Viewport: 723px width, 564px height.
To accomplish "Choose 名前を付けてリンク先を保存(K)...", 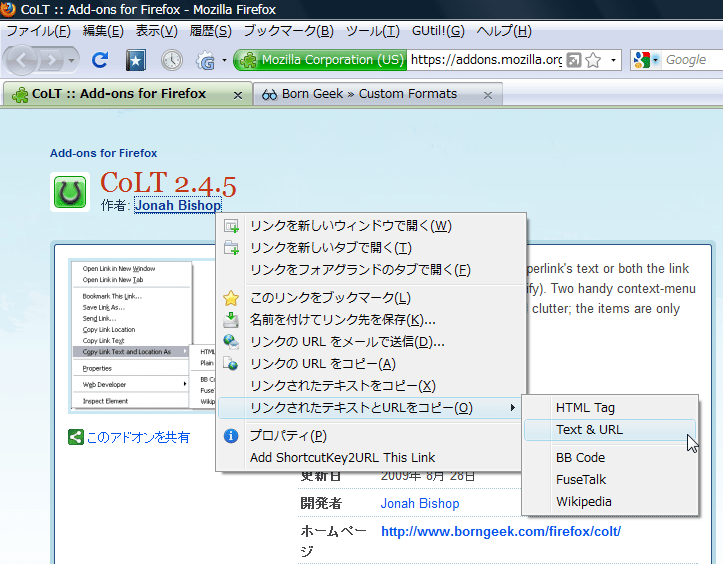I will point(371,320).
